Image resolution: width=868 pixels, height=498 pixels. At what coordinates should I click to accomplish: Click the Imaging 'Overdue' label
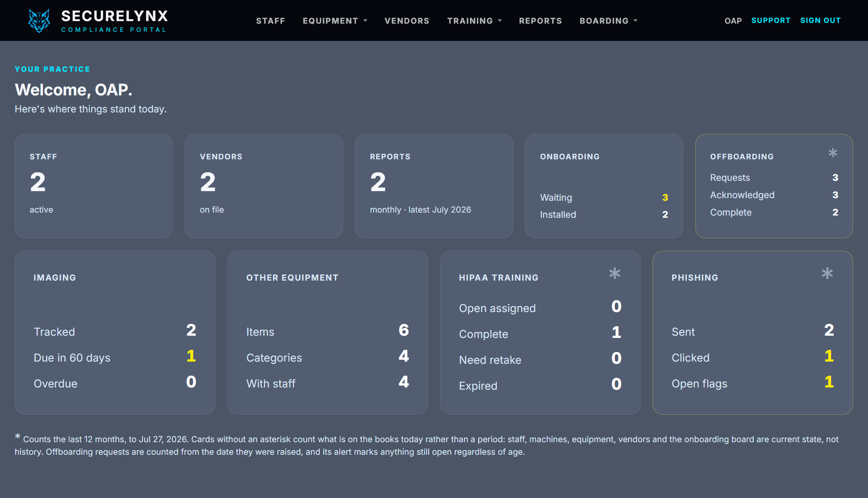point(55,383)
